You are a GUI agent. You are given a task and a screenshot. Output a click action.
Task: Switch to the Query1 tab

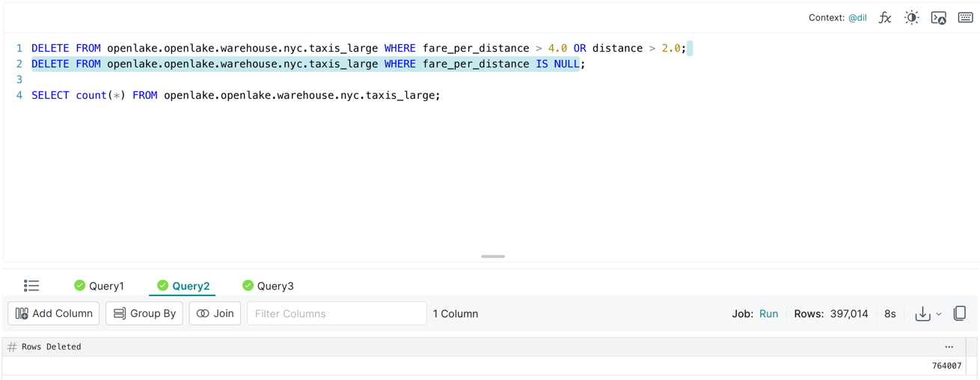point(99,286)
